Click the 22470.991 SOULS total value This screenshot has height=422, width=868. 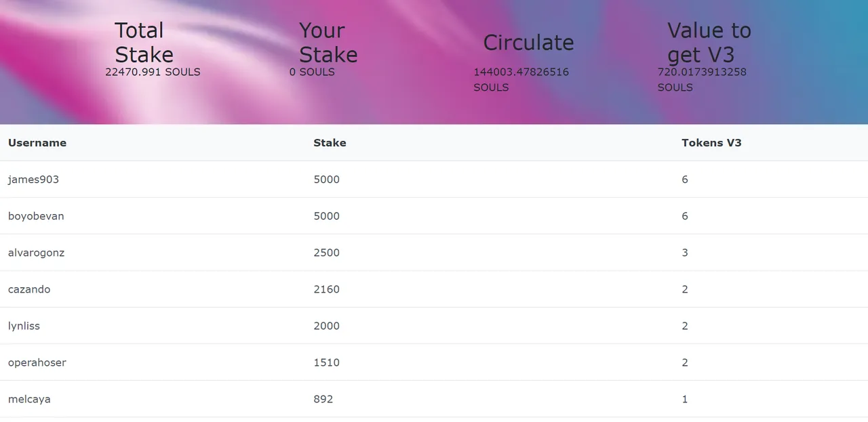[x=153, y=72]
